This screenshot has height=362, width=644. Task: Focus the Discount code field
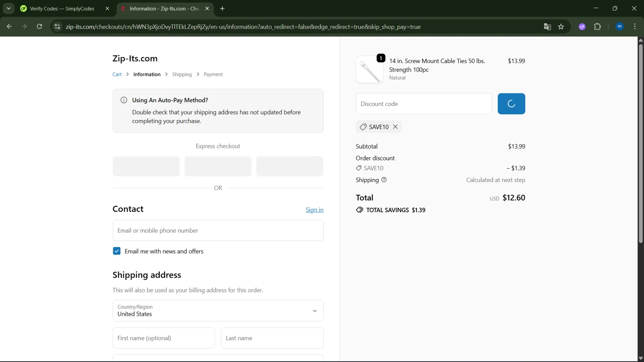[424, 104]
